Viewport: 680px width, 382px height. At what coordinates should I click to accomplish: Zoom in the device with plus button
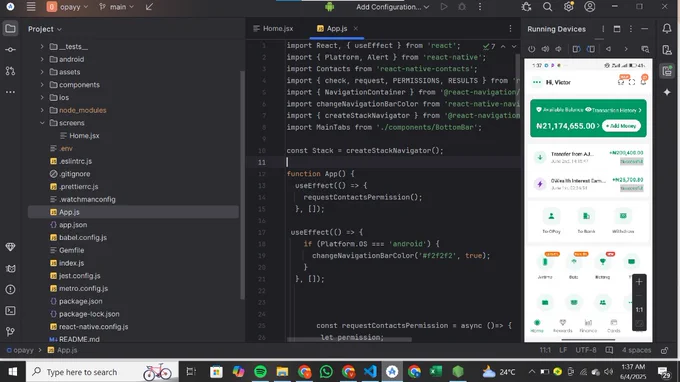coord(639,282)
